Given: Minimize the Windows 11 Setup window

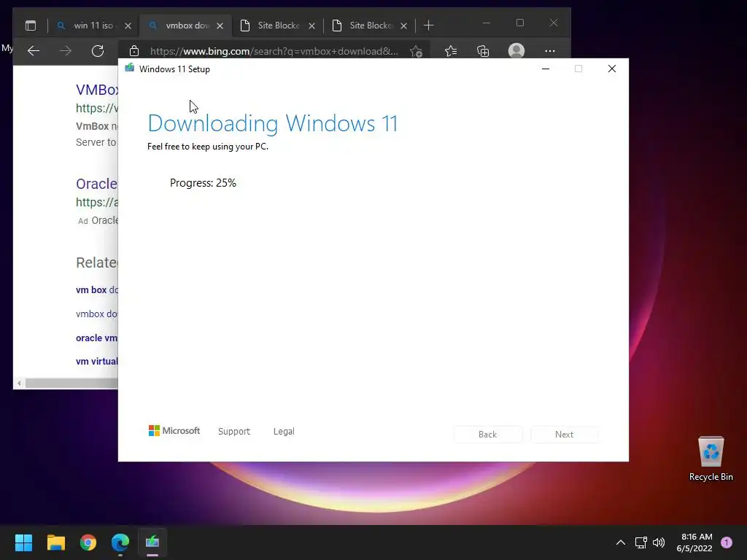Looking at the screenshot, I should [546, 69].
